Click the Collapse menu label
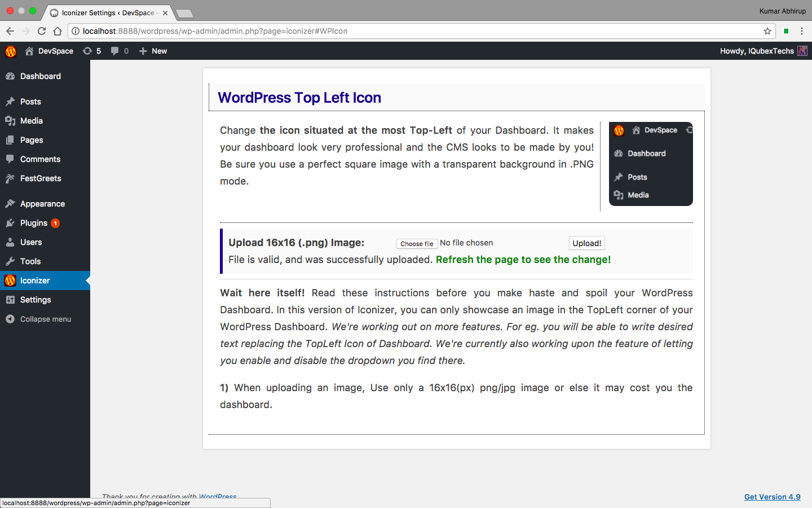 pos(46,319)
